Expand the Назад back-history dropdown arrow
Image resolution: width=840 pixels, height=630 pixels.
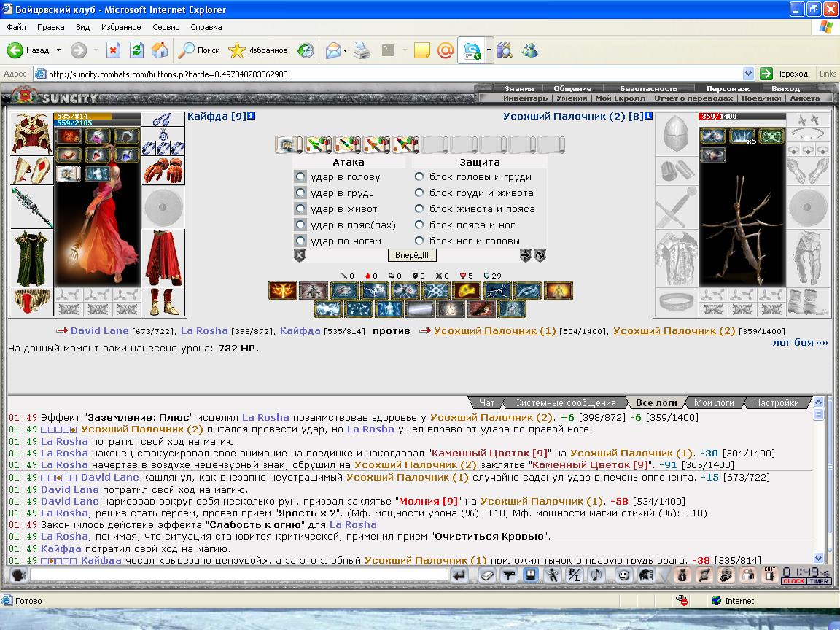(x=58, y=50)
